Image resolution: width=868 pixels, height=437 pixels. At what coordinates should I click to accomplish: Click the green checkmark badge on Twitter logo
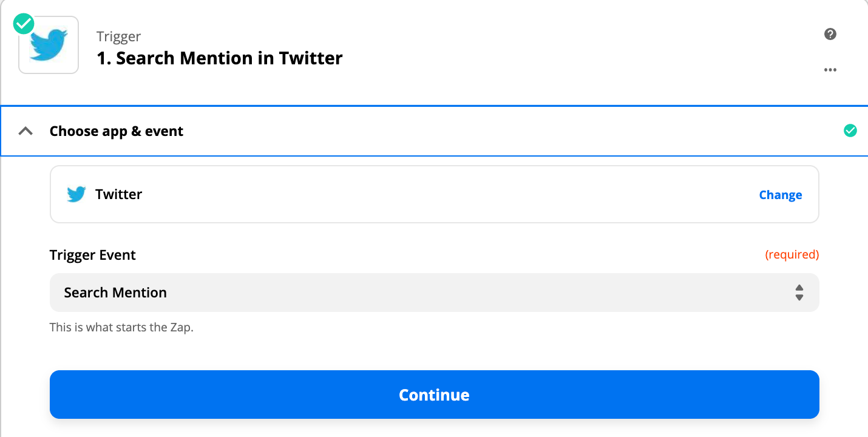point(24,24)
